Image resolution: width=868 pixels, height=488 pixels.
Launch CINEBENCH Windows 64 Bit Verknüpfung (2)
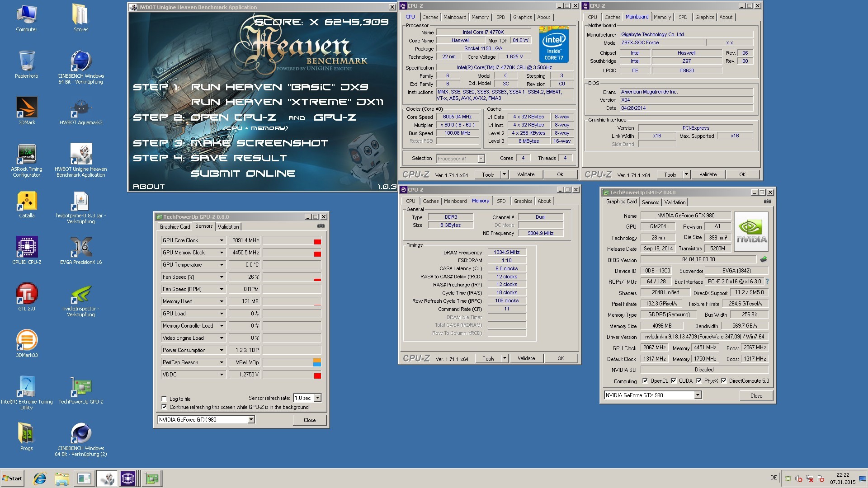tap(81, 440)
